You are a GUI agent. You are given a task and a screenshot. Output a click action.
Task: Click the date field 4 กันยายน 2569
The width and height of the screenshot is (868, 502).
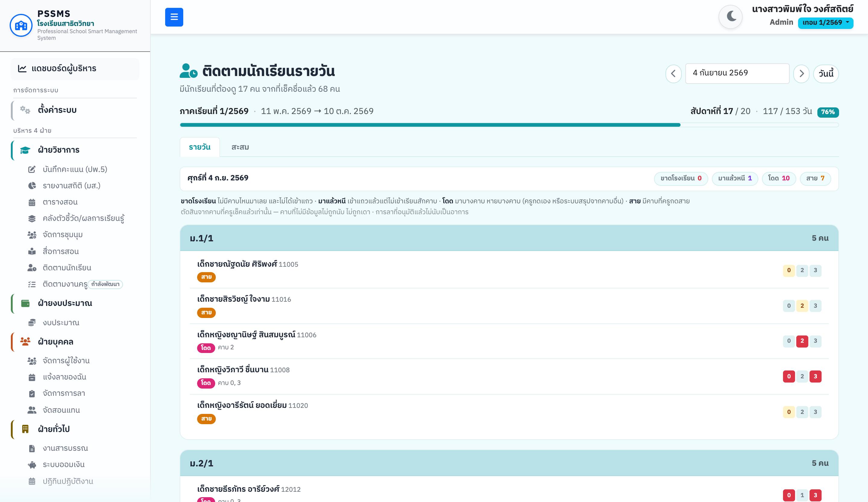pyautogui.click(x=737, y=73)
